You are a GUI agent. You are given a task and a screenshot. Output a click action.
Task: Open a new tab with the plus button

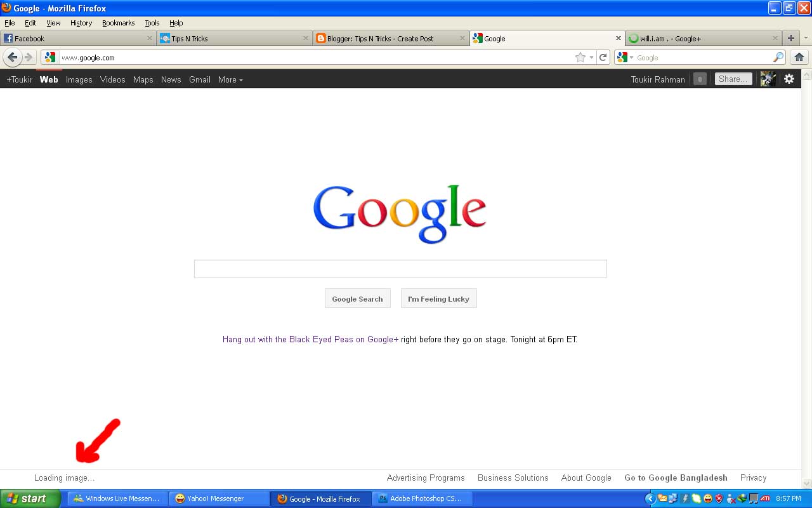click(x=790, y=38)
